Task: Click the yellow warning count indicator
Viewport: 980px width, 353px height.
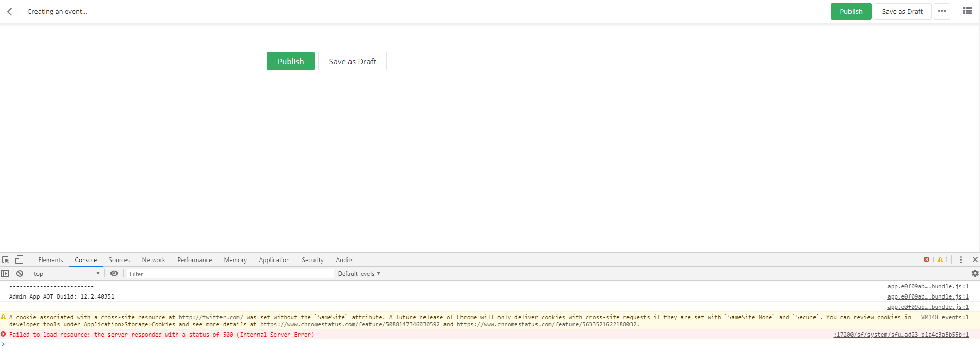Action: click(x=943, y=260)
